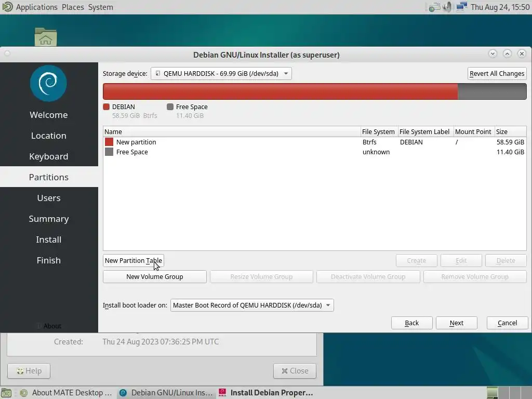
Task: Click New Partition Table button
Action: tap(134, 261)
